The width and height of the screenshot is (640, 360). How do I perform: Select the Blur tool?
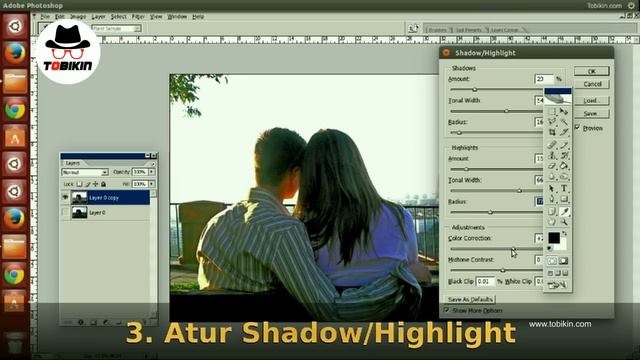[552, 176]
